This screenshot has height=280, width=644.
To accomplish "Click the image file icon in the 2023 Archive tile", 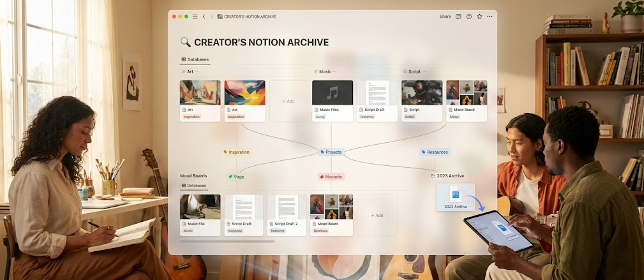I will point(455,194).
